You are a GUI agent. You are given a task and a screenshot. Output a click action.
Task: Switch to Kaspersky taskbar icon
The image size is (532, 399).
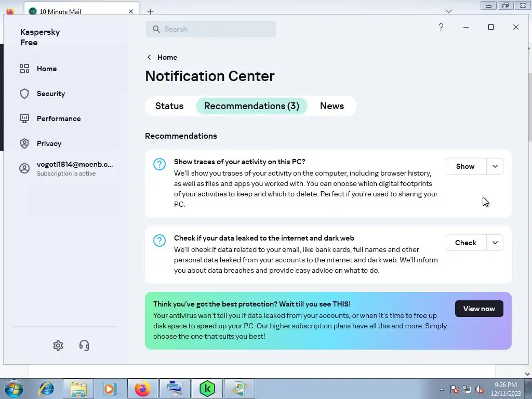click(x=207, y=389)
